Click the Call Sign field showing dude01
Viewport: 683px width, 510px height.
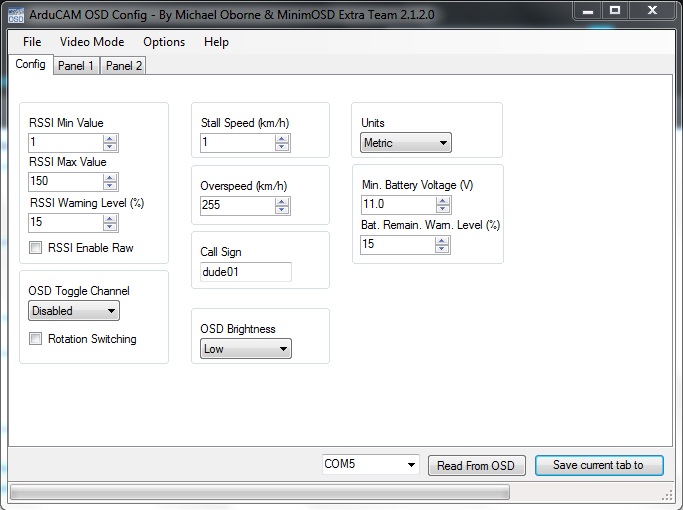tap(246, 272)
